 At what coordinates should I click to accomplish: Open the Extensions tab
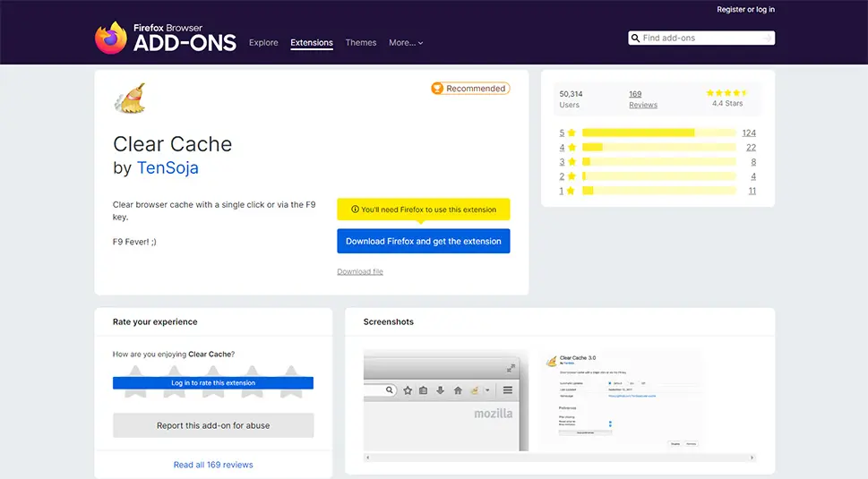coord(312,43)
